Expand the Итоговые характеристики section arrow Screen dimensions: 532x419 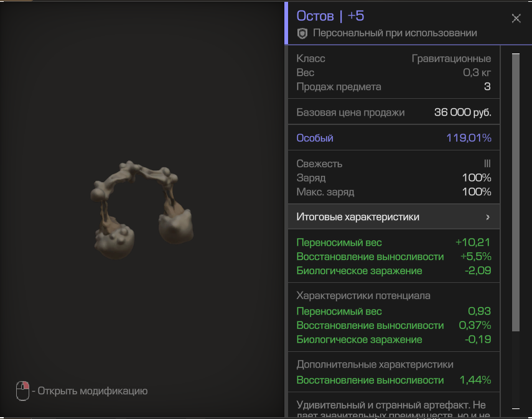click(488, 217)
